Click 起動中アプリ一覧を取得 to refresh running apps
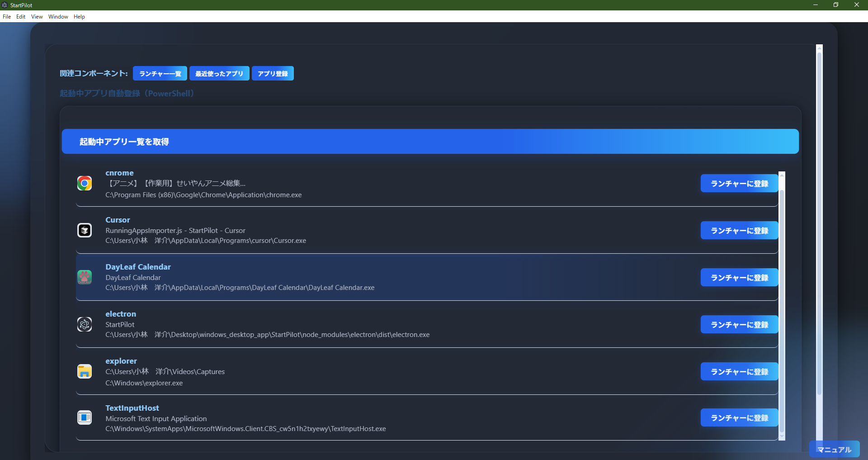Image resolution: width=868 pixels, height=460 pixels. (430, 141)
